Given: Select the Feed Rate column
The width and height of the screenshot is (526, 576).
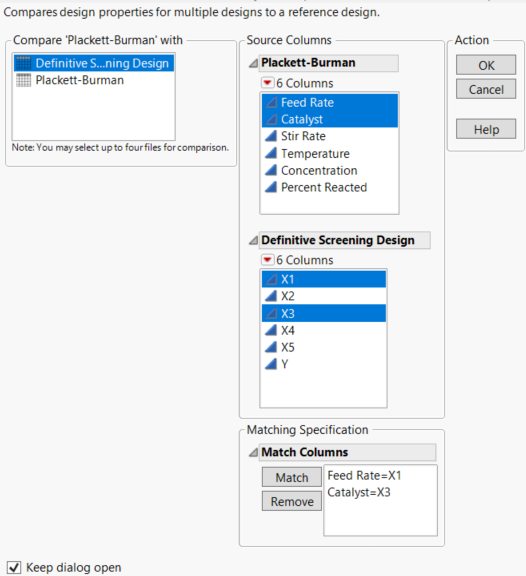Looking at the screenshot, I should pos(329,102).
